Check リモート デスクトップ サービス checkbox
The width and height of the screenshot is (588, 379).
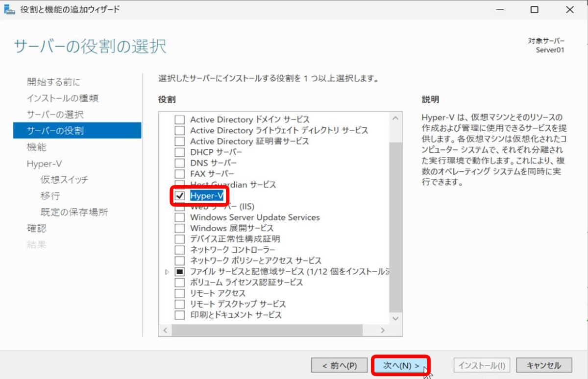point(180,304)
